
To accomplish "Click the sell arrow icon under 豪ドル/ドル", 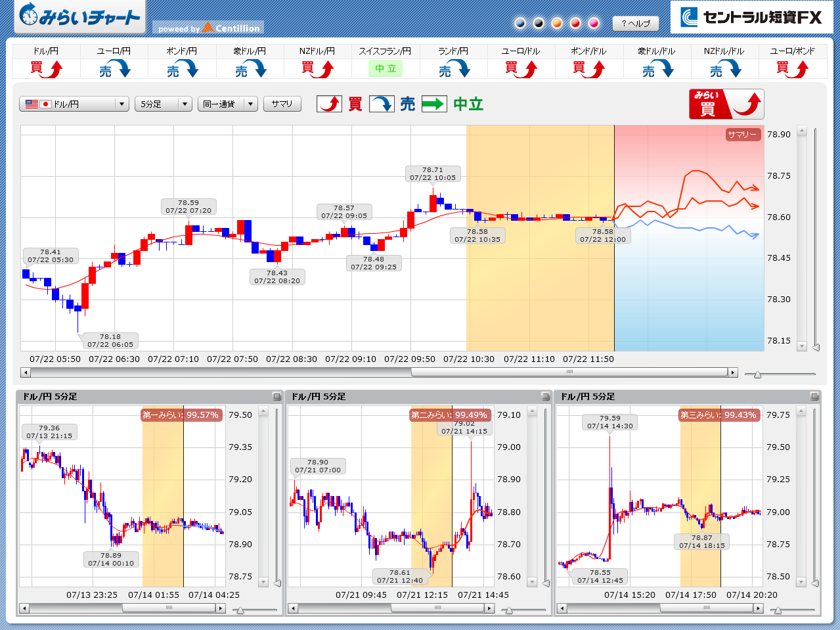I will [657, 69].
